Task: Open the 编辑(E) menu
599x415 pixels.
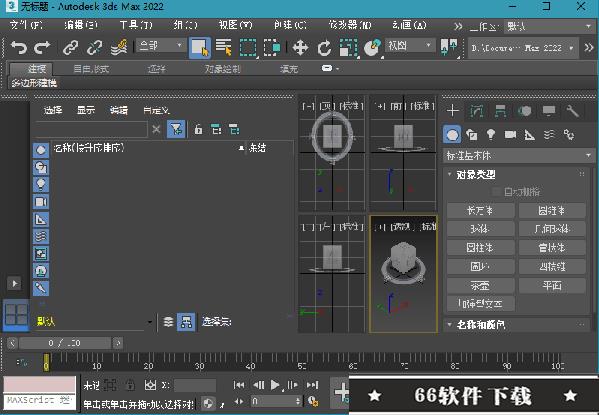Action: click(81, 26)
